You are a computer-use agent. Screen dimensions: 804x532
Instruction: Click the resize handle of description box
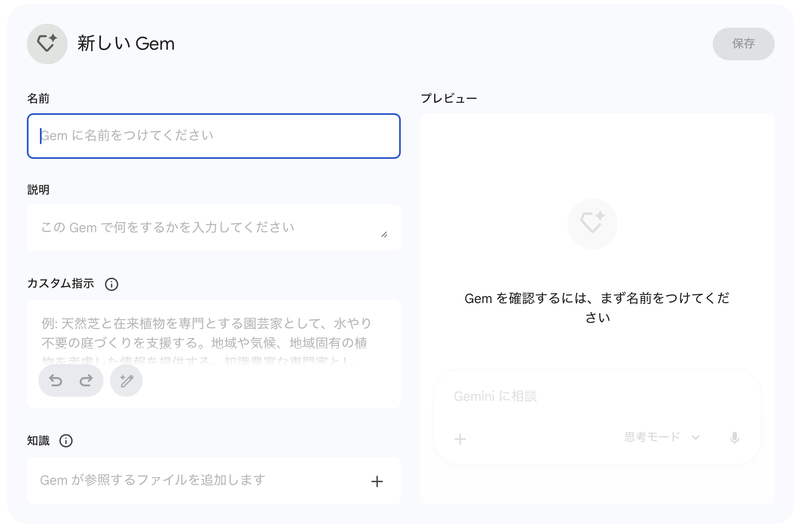[x=384, y=235]
